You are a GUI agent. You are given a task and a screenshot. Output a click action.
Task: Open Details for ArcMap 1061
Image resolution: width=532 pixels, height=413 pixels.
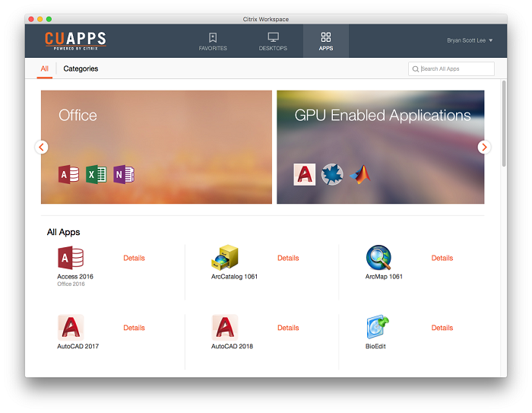click(442, 258)
